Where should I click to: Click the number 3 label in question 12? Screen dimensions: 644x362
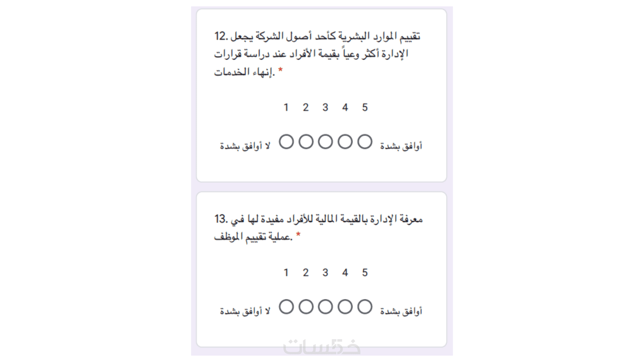325,107
